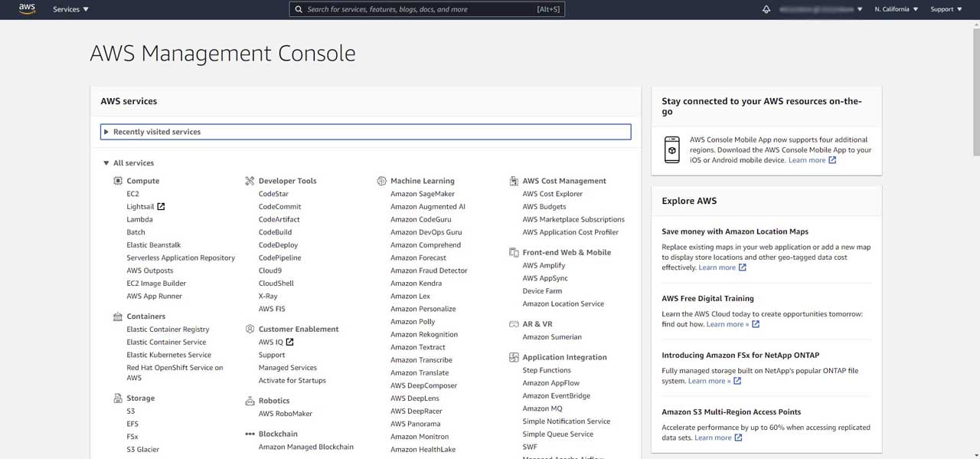Click external link icon after Mobile App Learn more
The width and height of the screenshot is (980, 459).
[832, 160]
